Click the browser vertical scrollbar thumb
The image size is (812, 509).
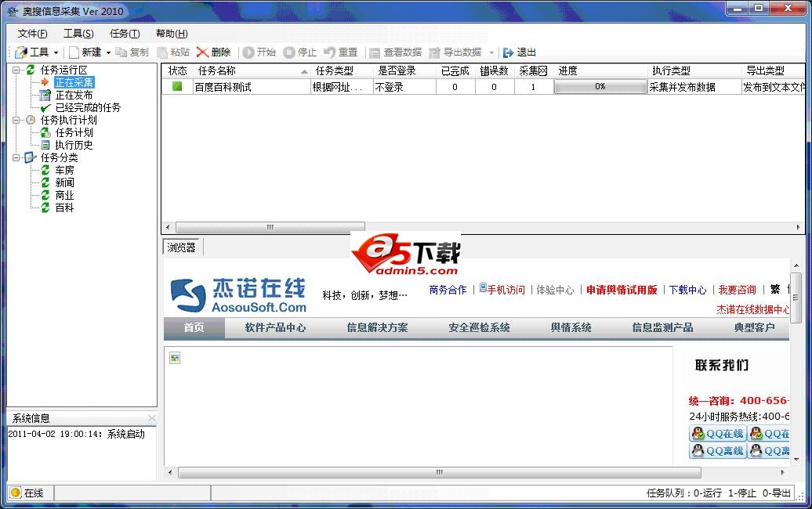(x=796, y=298)
